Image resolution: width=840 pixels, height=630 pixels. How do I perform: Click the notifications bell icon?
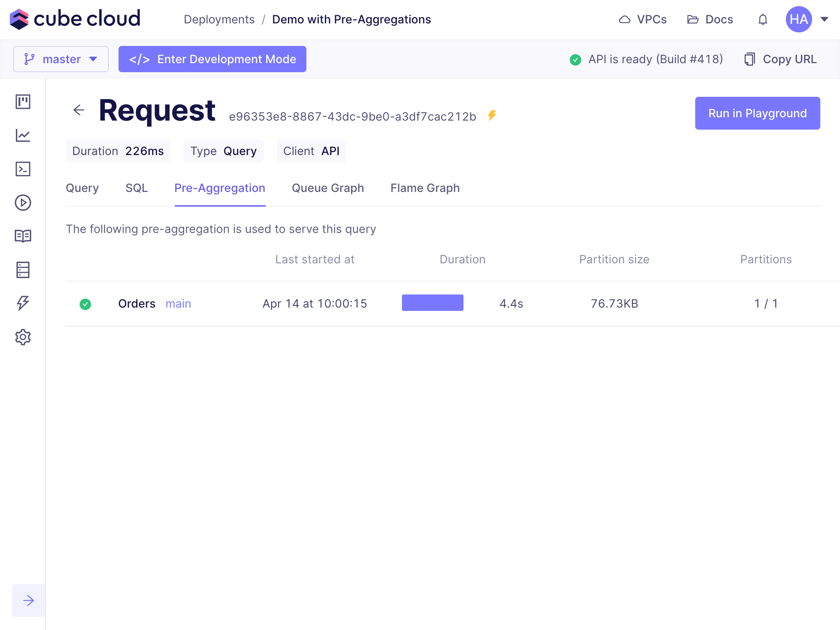[x=762, y=19]
